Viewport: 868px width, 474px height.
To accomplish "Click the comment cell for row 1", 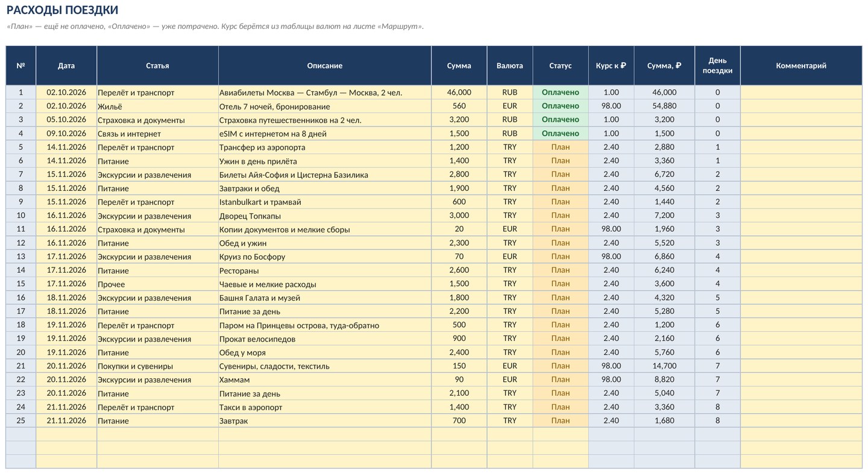I will pyautogui.click(x=801, y=92).
